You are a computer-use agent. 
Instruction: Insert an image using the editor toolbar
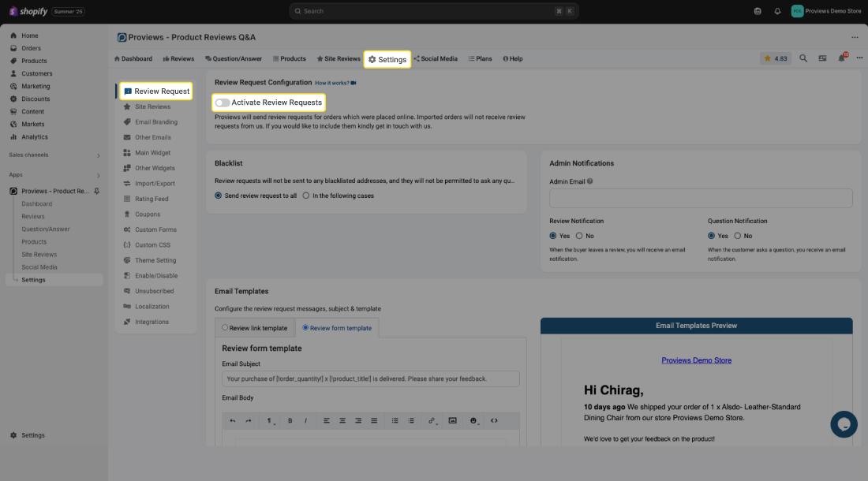[452, 421]
